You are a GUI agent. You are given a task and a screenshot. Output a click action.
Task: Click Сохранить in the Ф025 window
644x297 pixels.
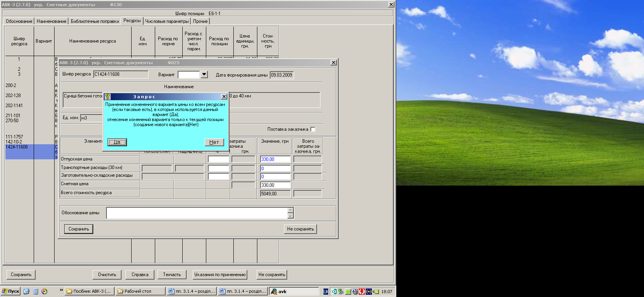coord(79,229)
